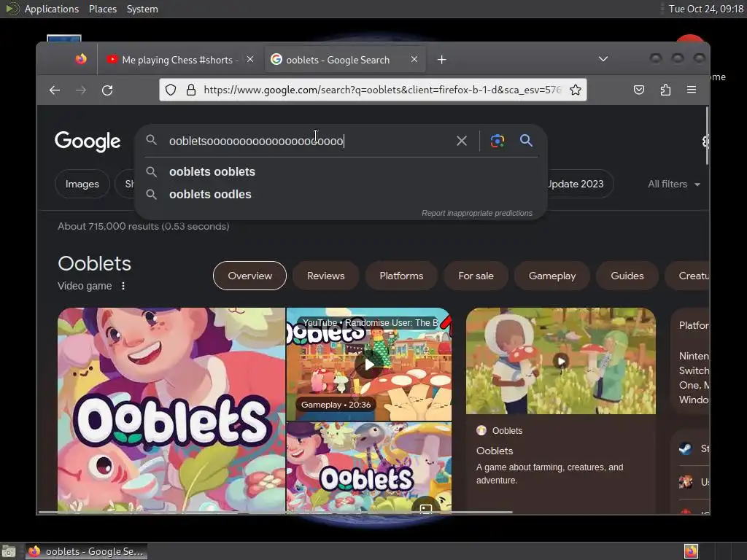747x560 pixels.
Task: View site security via padlock icon
Action: (191, 90)
